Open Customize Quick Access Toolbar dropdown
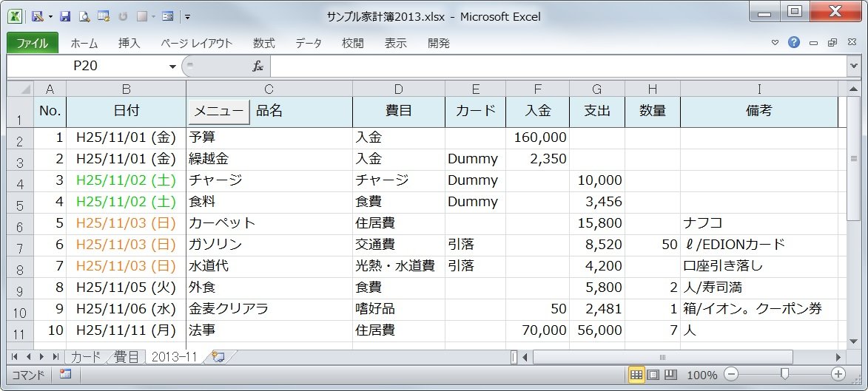 click(188, 16)
